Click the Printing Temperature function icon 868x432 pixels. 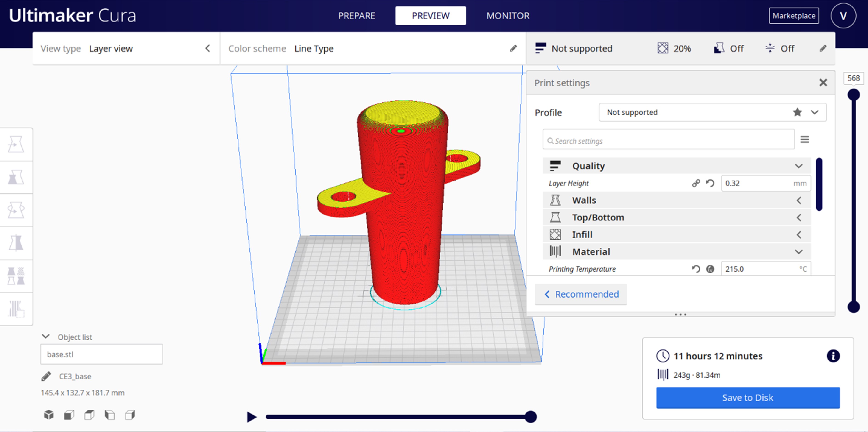[710, 269]
